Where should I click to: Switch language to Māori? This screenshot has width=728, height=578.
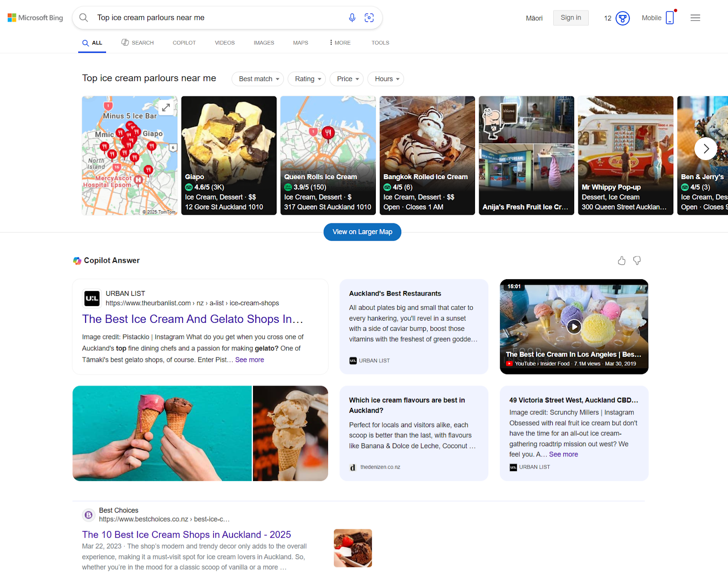[x=534, y=18]
